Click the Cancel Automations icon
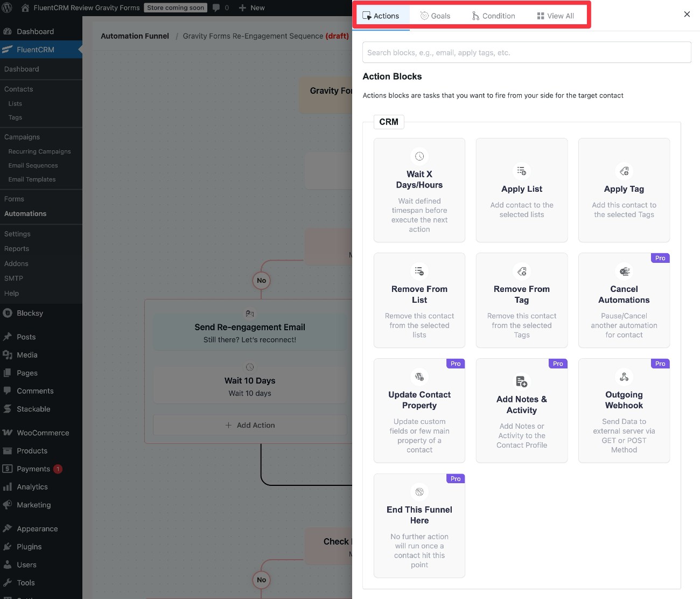 [x=624, y=271]
